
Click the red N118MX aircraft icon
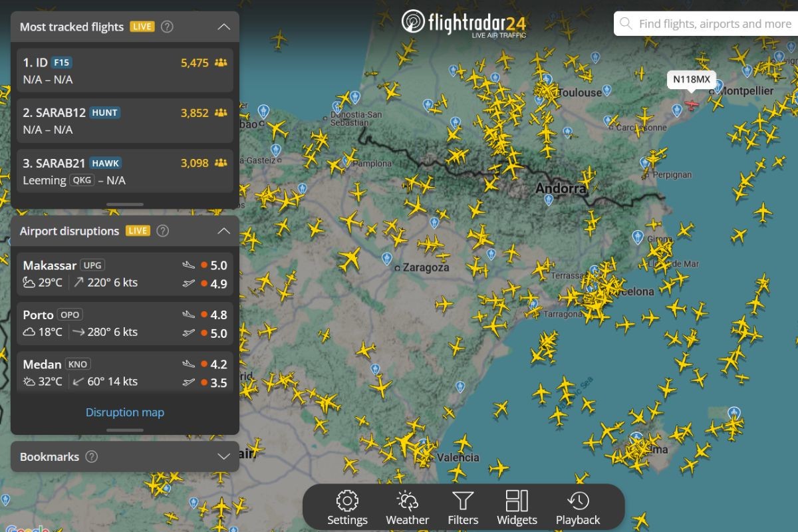coord(692,105)
